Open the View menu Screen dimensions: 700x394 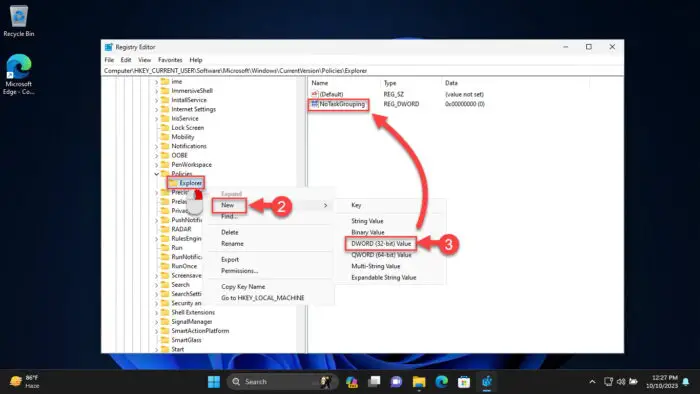(x=145, y=60)
